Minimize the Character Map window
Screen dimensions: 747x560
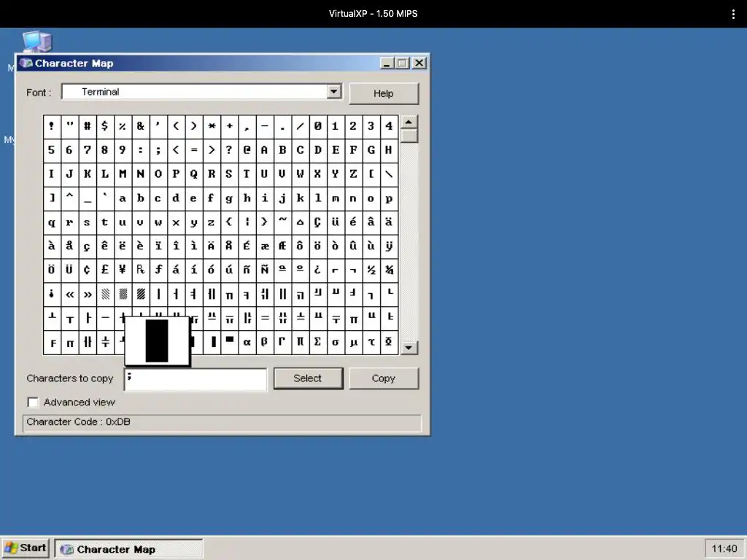coord(387,63)
